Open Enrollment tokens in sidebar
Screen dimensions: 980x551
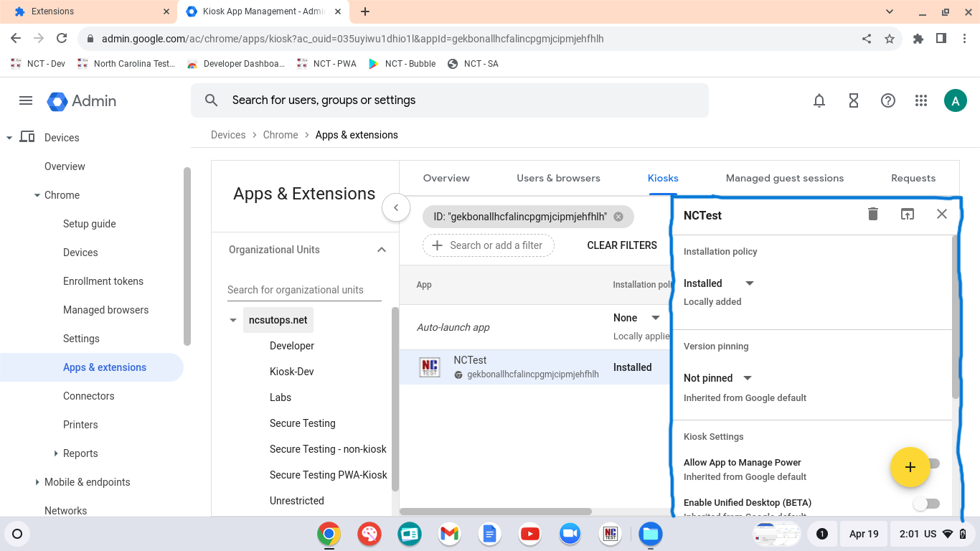click(103, 281)
